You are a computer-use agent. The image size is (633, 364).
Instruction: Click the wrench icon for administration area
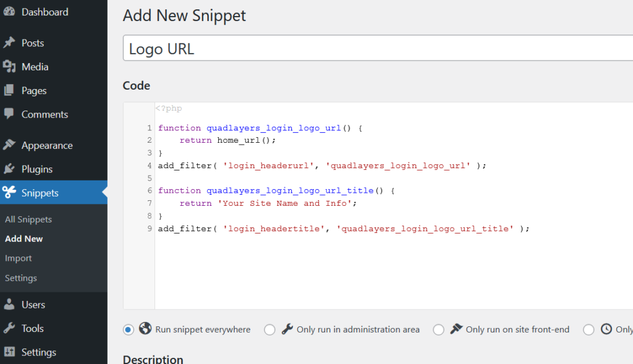(x=287, y=329)
